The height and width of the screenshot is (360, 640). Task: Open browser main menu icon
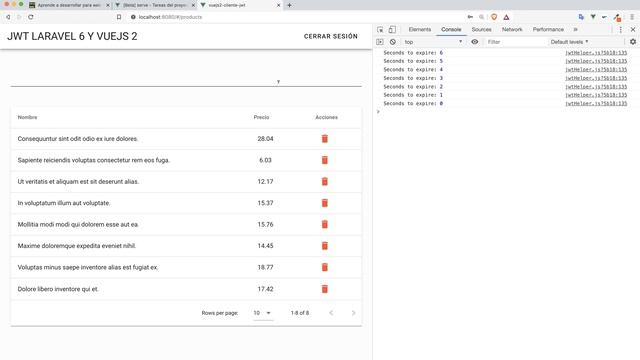(x=632, y=17)
